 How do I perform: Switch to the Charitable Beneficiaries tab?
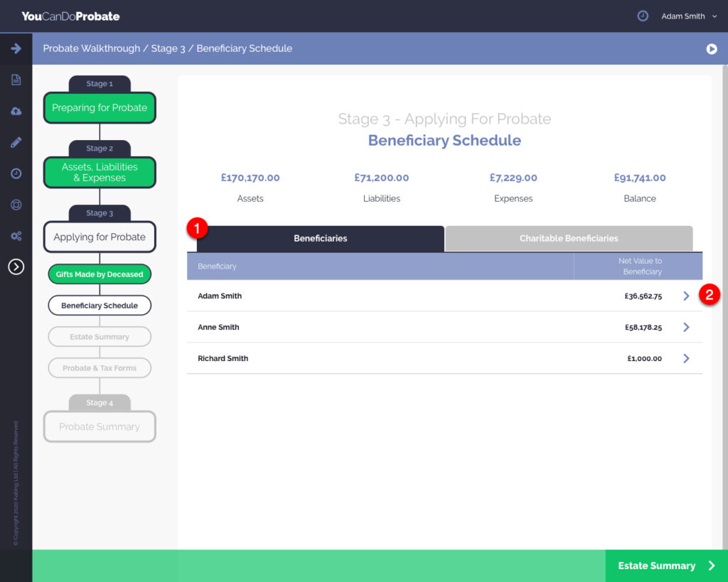click(x=569, y=239)
